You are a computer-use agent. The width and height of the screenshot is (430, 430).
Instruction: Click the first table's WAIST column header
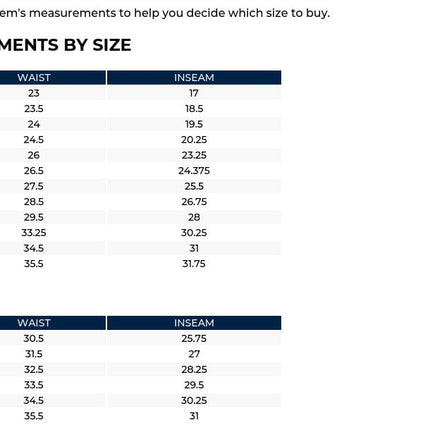(53, 78)
